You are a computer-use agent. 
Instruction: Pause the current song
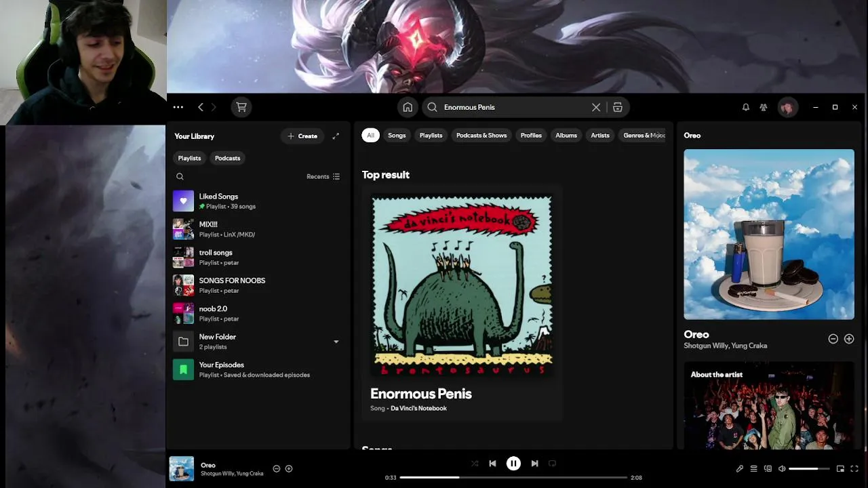(513, 464)
